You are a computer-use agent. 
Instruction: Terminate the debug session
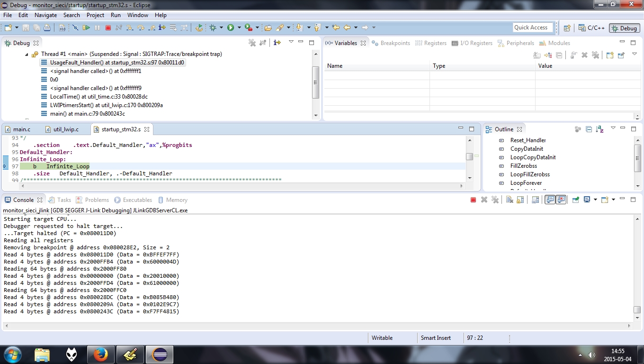pos(107,27)
